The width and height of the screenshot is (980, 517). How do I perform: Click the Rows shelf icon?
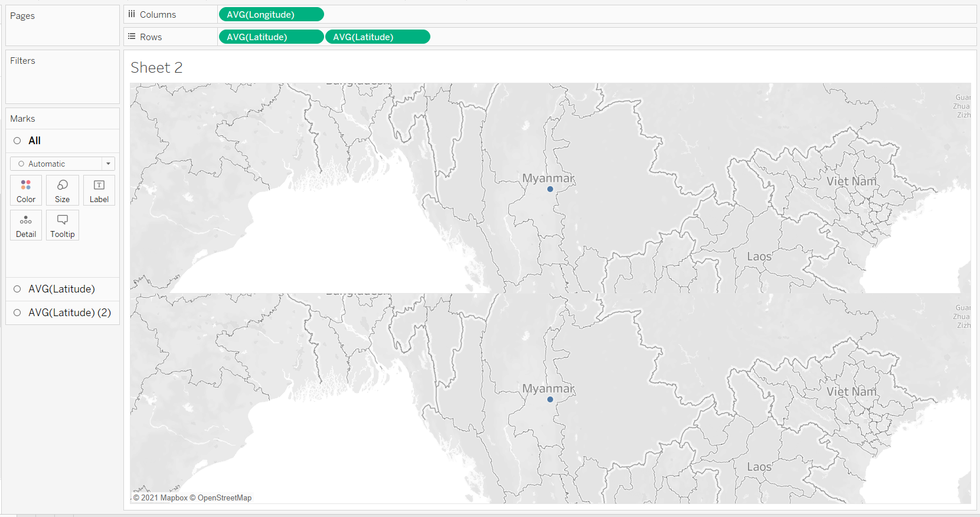(x=132, y=37)
